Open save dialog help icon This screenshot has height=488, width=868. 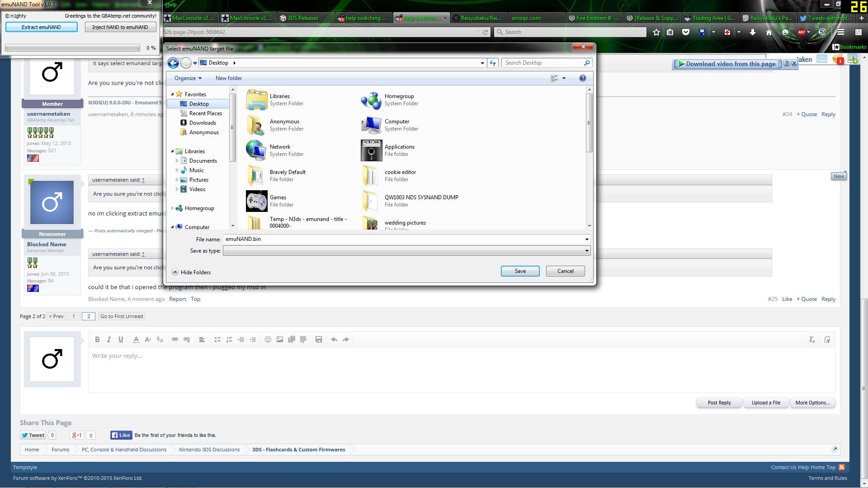pyautogui.click(x=583, y=78)
